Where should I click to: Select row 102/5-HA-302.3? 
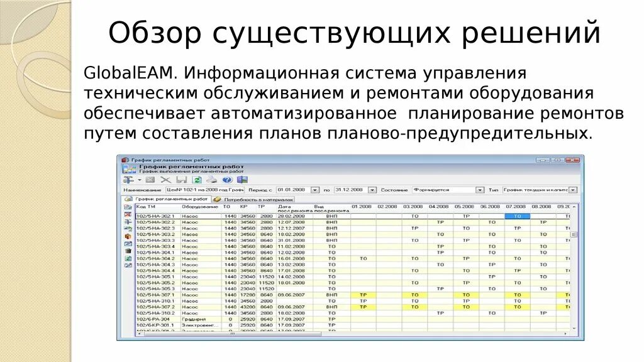tap(352, 228)
